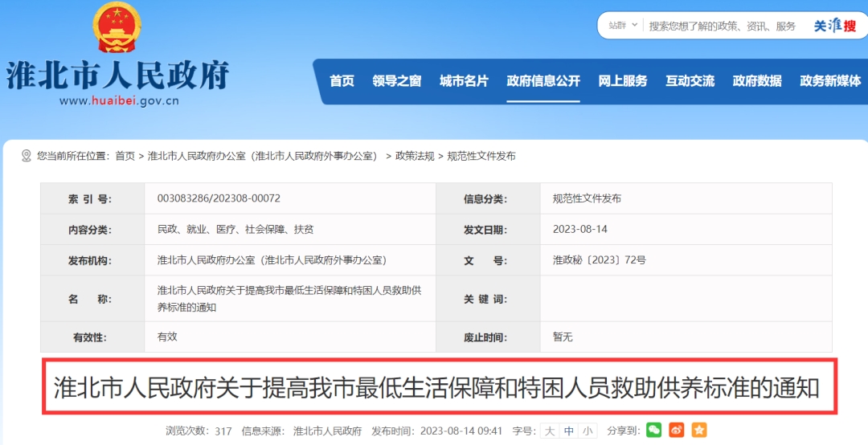868x445 pixels.
Task: Share to QQ Zone star icon
Action: coord(699,430)
